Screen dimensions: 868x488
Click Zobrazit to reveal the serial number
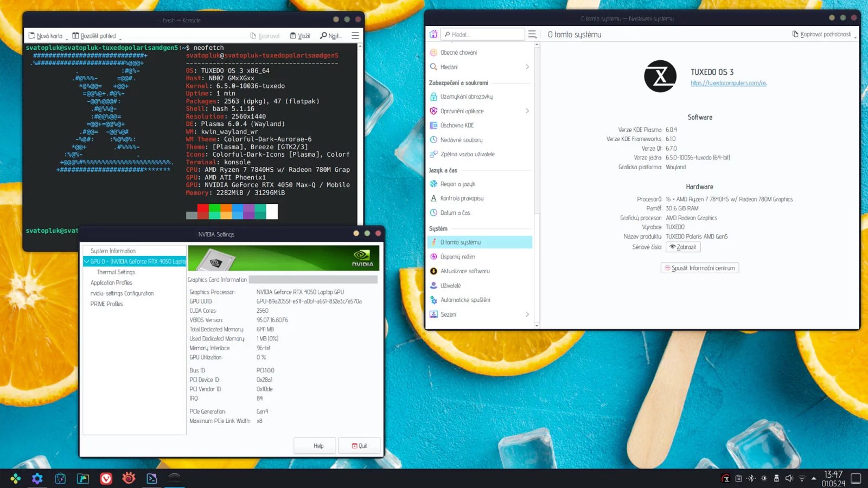coord(683,247)
